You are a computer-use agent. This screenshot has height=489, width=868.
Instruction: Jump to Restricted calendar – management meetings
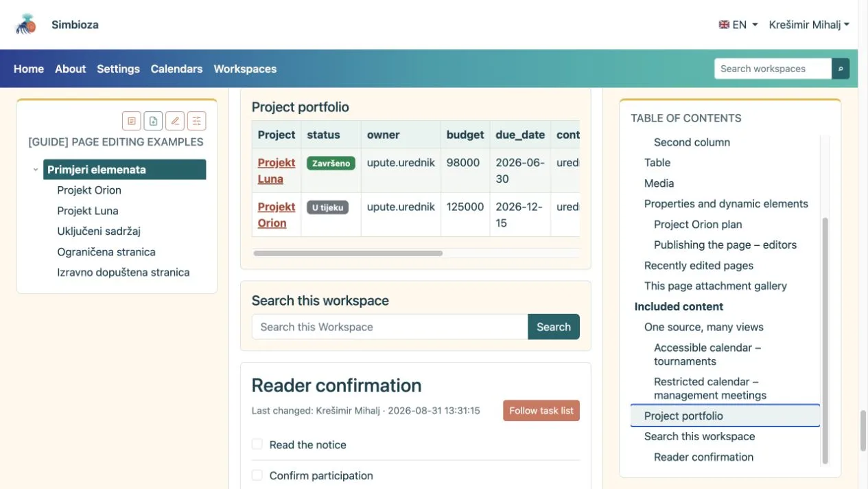[x=710, y=389]
